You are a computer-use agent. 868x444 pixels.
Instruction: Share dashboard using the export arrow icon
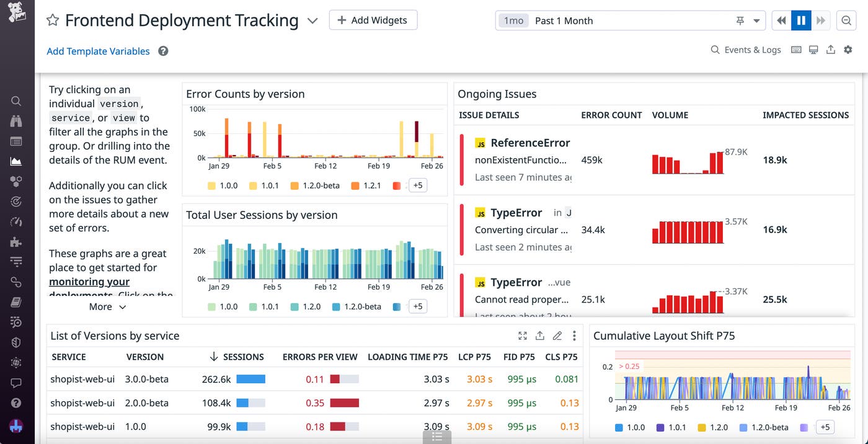pos(831,50)
